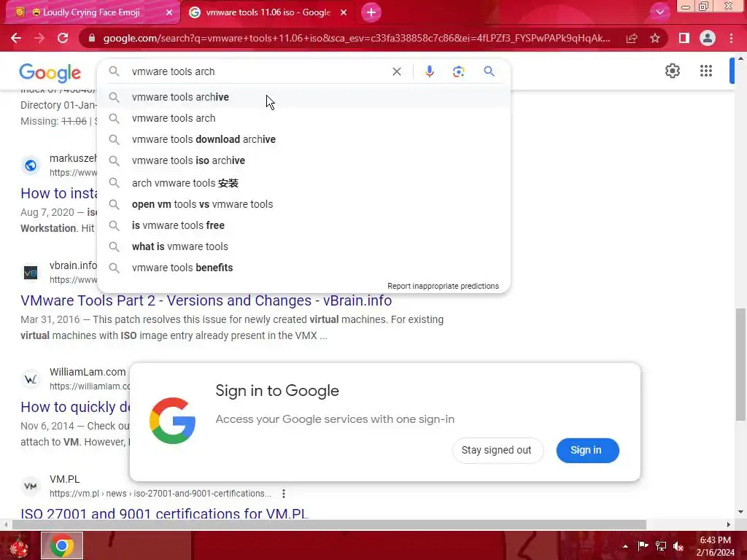Image resolution: width=747 pixels, height=560 pixels.
Task: Click the scroll down arrow
Action: coord(740,513)
